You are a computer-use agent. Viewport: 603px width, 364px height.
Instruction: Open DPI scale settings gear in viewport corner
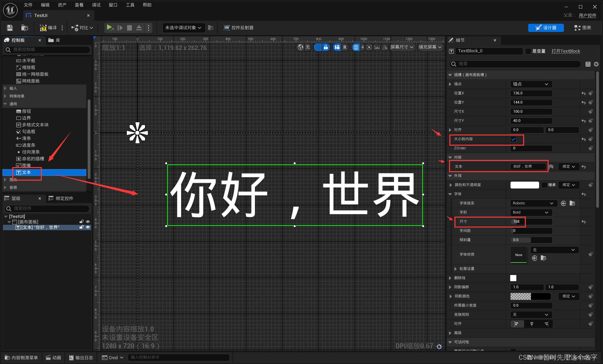tap(439, 346)
